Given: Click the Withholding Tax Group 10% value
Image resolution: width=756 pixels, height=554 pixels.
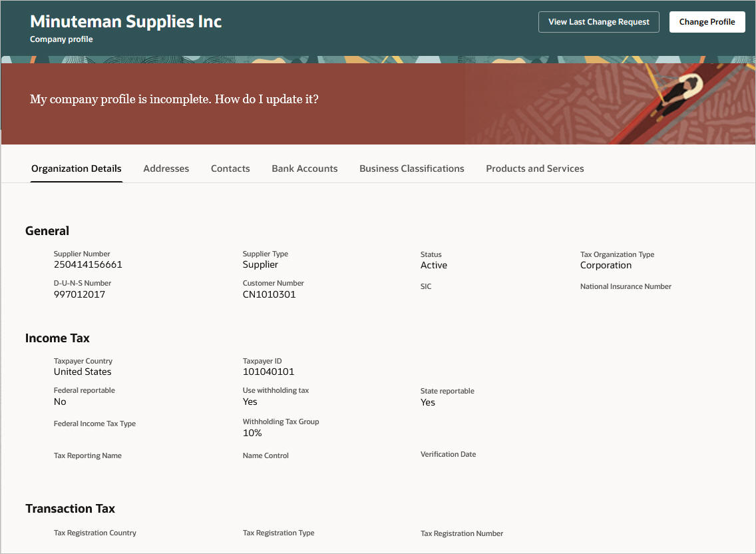Looking at the screenshot, I should tap(252, 433).
